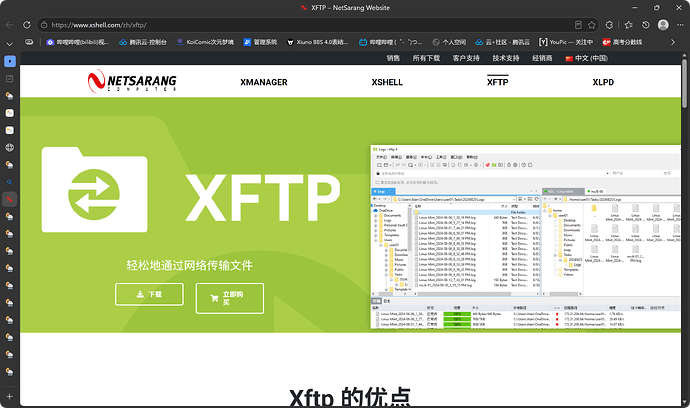Open the XSHELL product menu
This screenshot has width=690, height=408.
coord(387,82)
